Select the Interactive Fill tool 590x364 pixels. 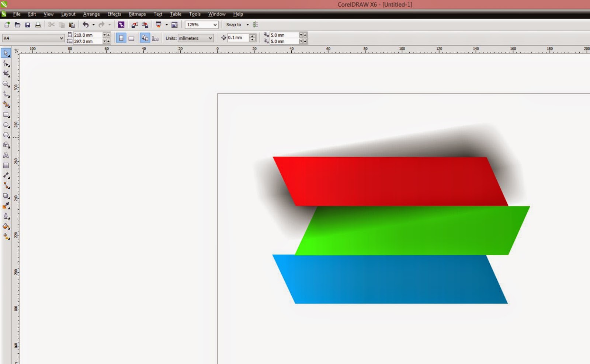(6, 236)
